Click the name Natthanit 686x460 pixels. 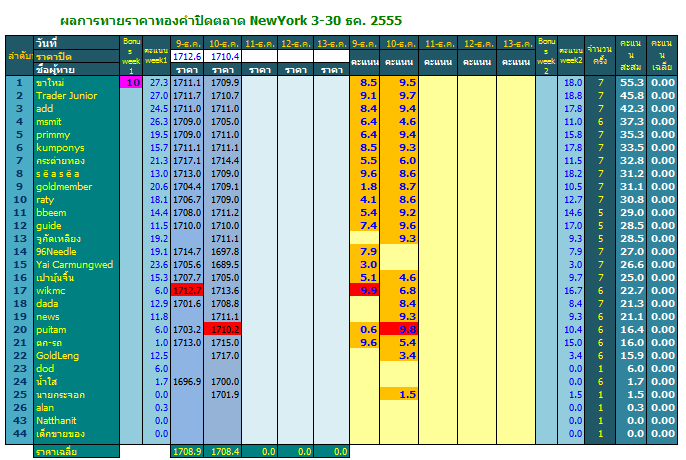[56, 421]
